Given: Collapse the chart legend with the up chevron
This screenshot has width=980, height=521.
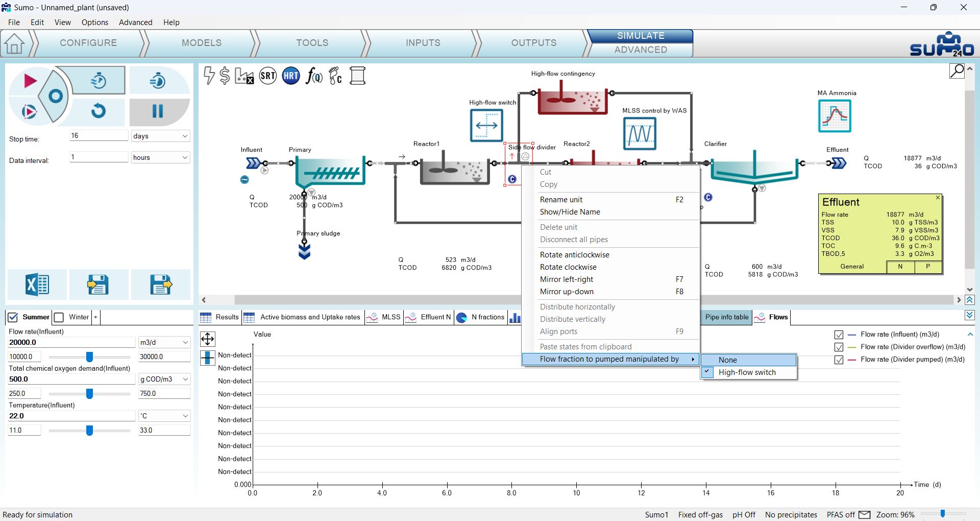Looking at the screenshot, I should pos(970,334).
